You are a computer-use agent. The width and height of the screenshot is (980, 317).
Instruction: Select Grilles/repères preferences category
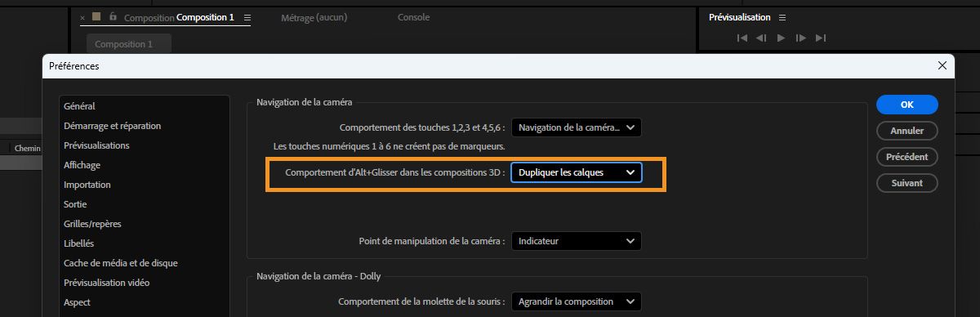point(92,224)
